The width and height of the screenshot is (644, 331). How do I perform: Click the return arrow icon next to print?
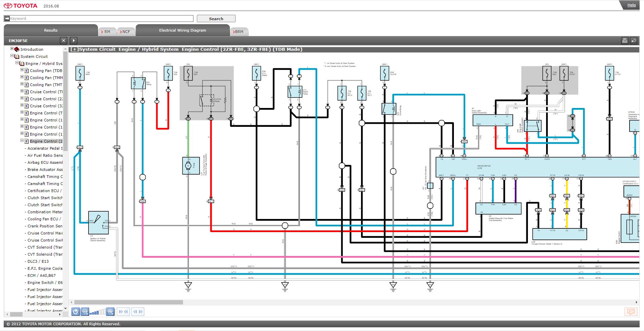point(633,41)
